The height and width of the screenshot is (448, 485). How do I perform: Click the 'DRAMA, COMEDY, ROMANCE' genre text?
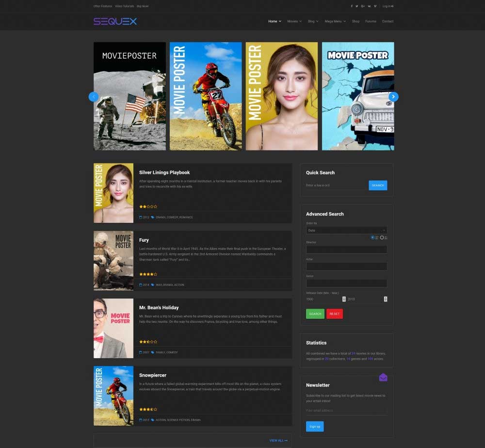pyautogui.click(x=174, y=217)
